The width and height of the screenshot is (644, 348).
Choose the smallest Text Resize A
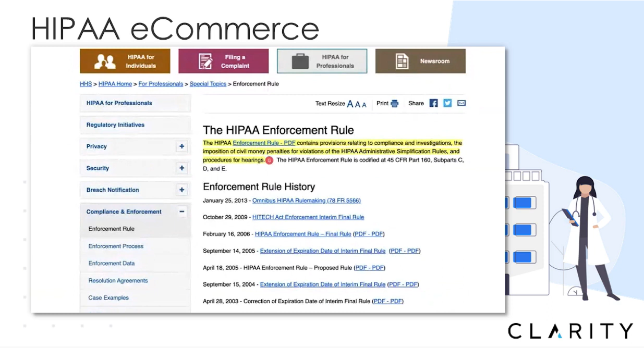click(364, 105)
